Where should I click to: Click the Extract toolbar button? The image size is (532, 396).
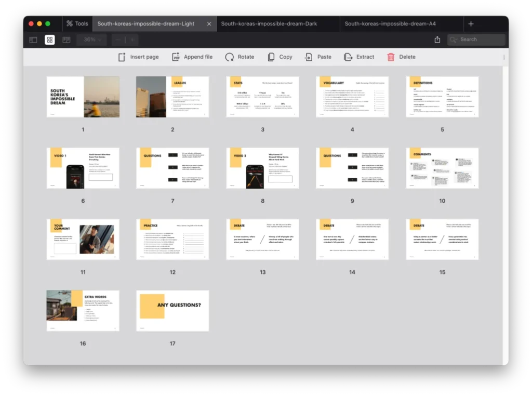(x=359, y=57)
